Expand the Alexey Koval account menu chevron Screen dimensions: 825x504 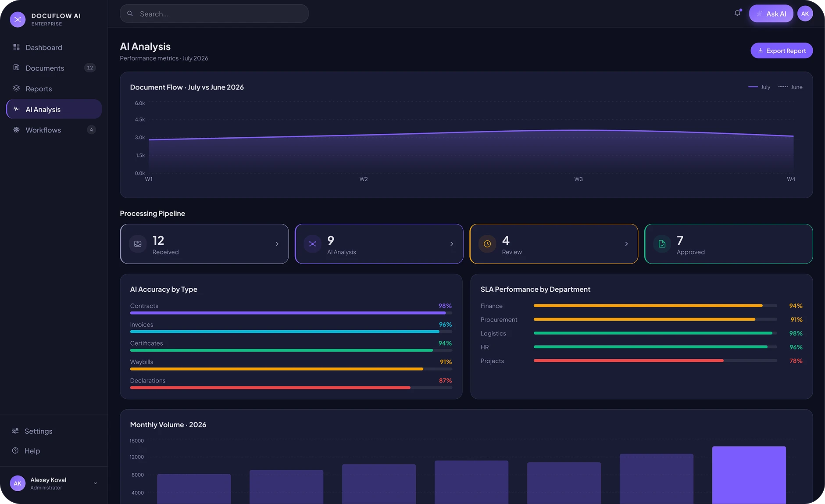[95, 483]
